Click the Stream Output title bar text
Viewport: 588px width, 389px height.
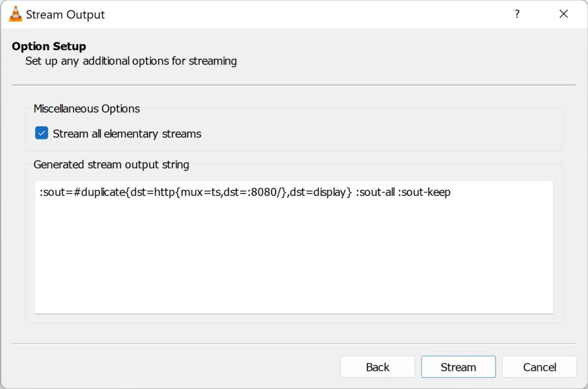click(x=65, y=15)
